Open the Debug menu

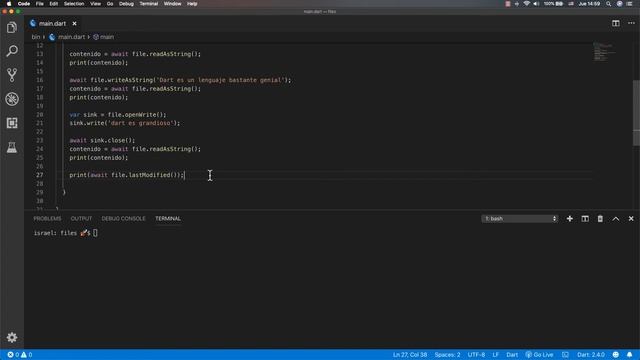[x=126, y=4]
